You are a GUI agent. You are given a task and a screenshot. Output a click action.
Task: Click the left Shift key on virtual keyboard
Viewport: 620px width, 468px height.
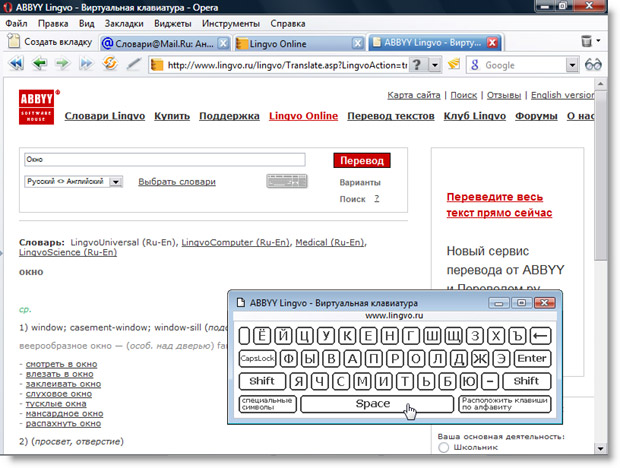[x=262, y=381]
